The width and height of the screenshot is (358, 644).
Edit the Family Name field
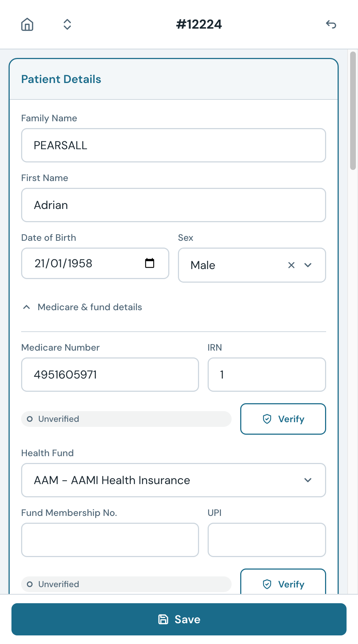click(174, 145)
